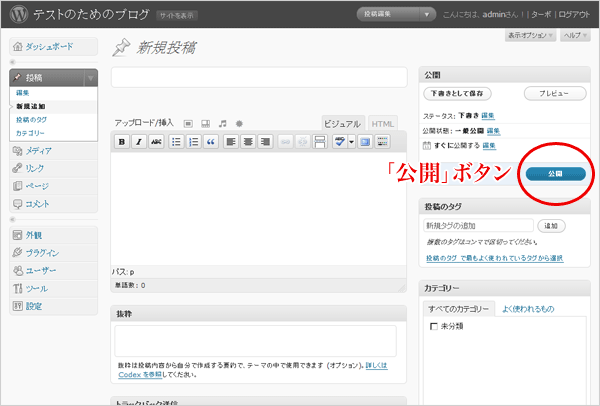Insert ordered numbered list

193,142
